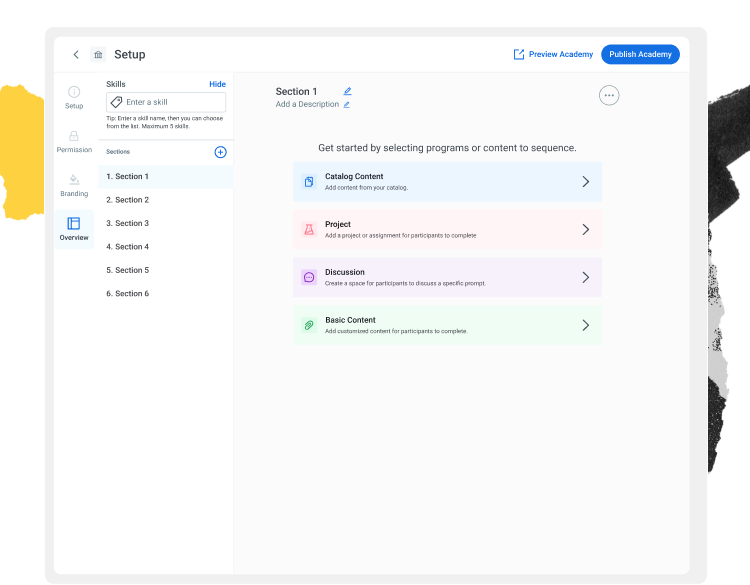
Task: Click the back arrow in header
Action: [76, 55]
